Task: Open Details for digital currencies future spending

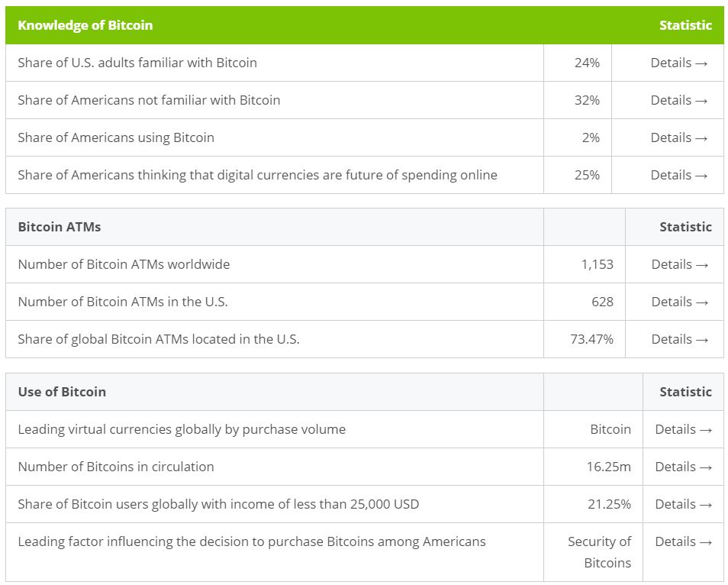Action: click(678, 175)
